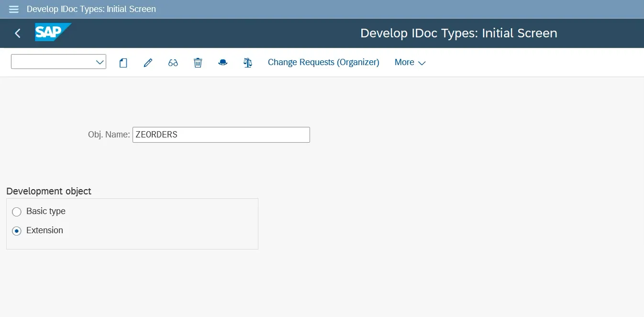Click the SAP logo

[52, 33]
